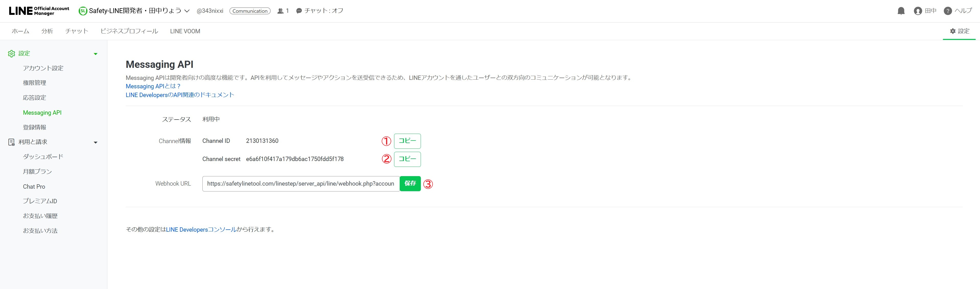Screen dimensions: 980x289
Task: Click the sidebar 設定 gear icon
Action: click(11, 54)
